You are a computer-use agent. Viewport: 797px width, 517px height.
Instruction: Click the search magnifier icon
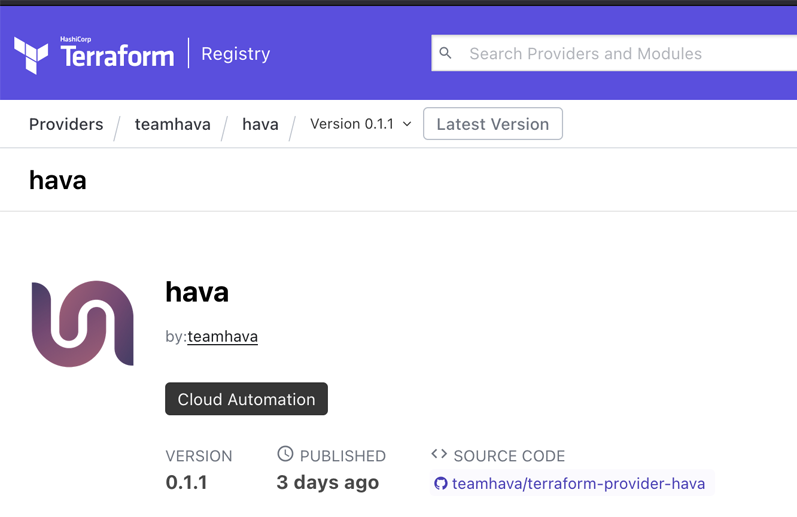(x=446, y=53)
